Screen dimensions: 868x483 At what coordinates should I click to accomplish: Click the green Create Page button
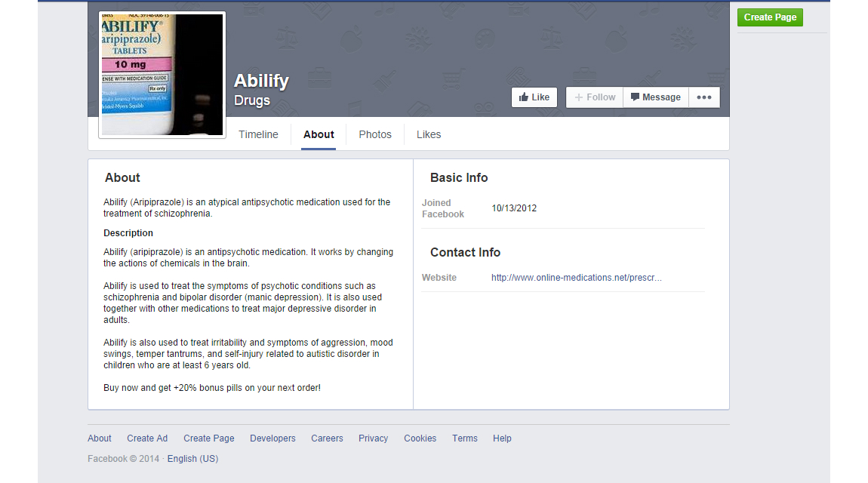point(770,17)
